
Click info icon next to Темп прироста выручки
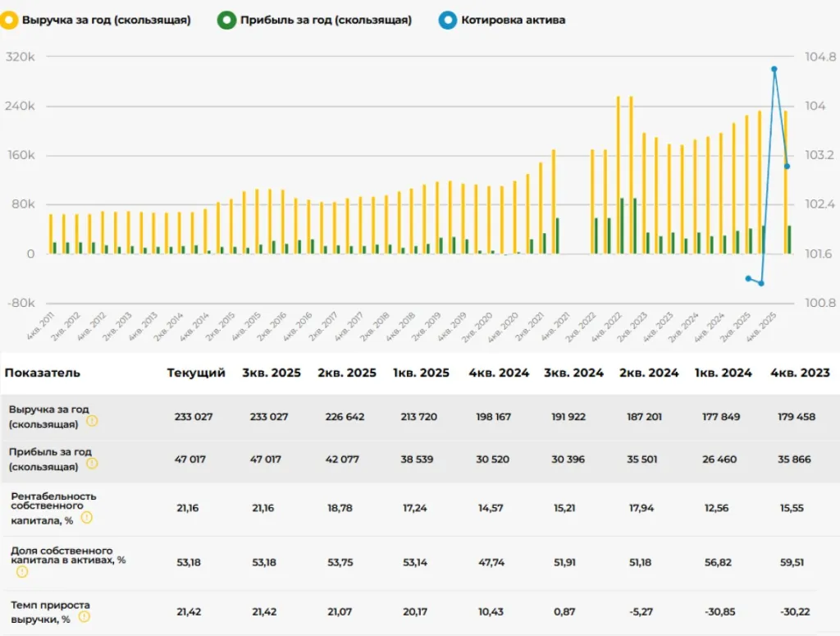84,617
